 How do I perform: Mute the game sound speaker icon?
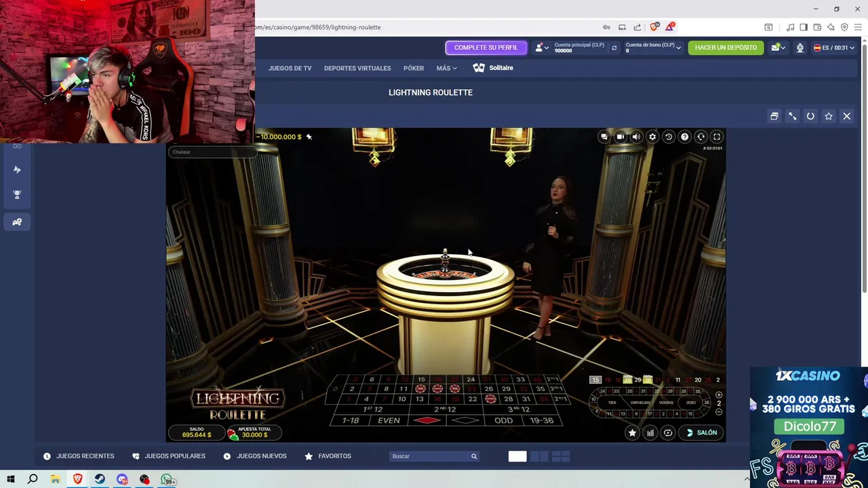(636, 137)
